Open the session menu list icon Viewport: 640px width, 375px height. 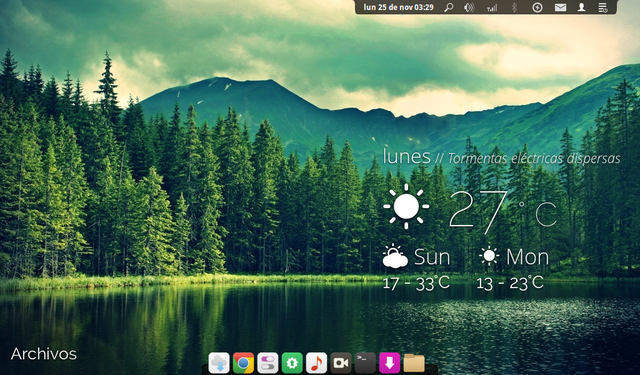pos(603,7)
